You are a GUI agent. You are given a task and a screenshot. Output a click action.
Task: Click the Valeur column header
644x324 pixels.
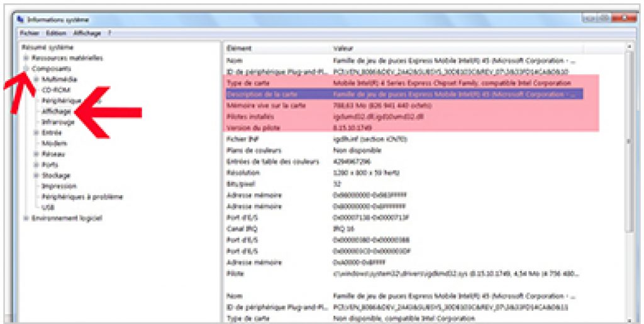click(x=343, y=48)
